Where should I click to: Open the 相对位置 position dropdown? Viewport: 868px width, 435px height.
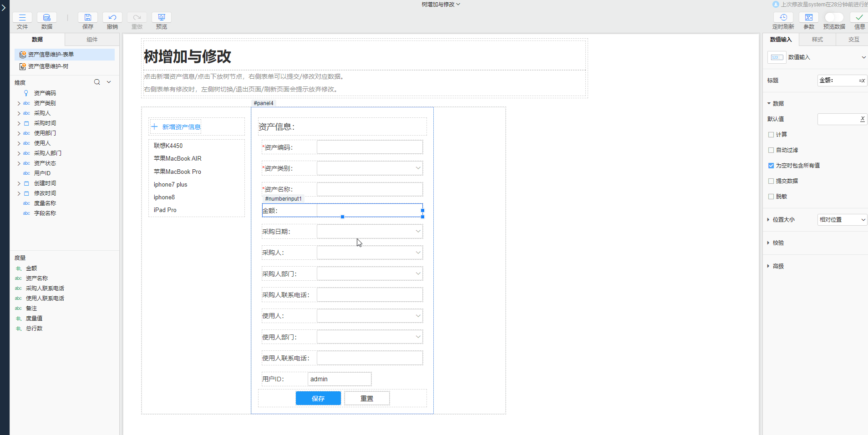click(842, 220)
